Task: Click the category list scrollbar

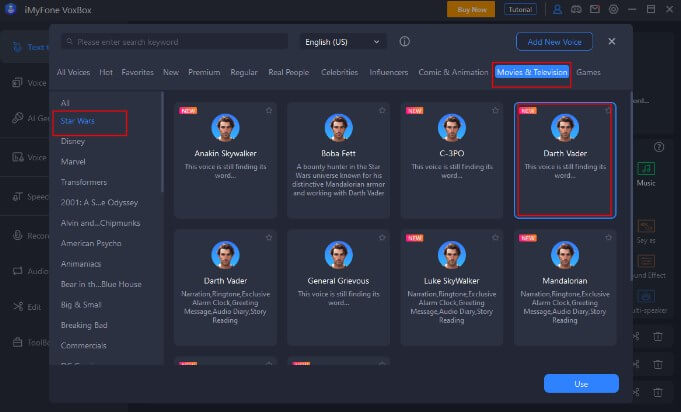Action: 162,142
